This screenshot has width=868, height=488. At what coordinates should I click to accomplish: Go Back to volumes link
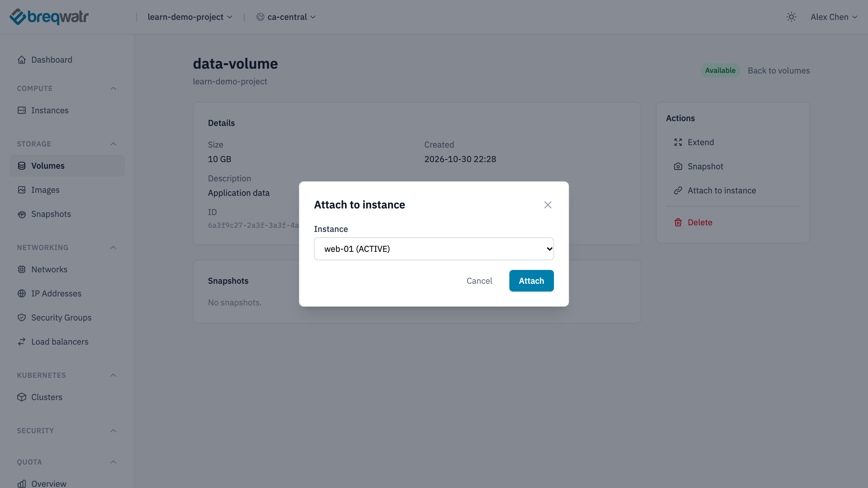(778, 70)
